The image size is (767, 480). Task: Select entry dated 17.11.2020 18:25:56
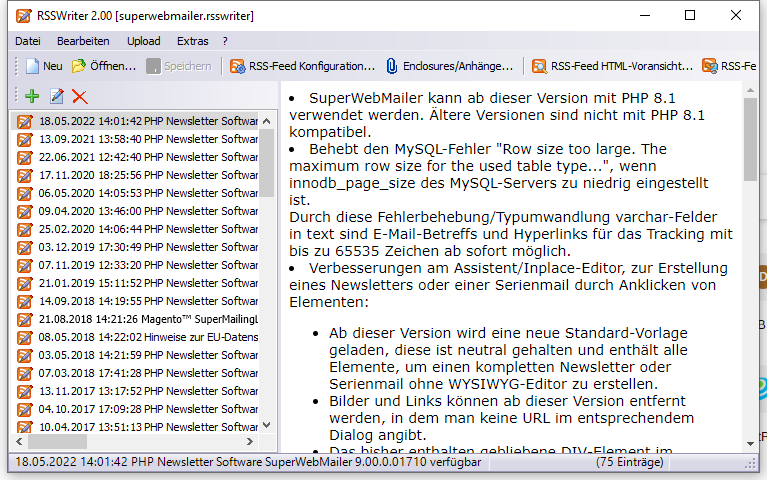136,175
